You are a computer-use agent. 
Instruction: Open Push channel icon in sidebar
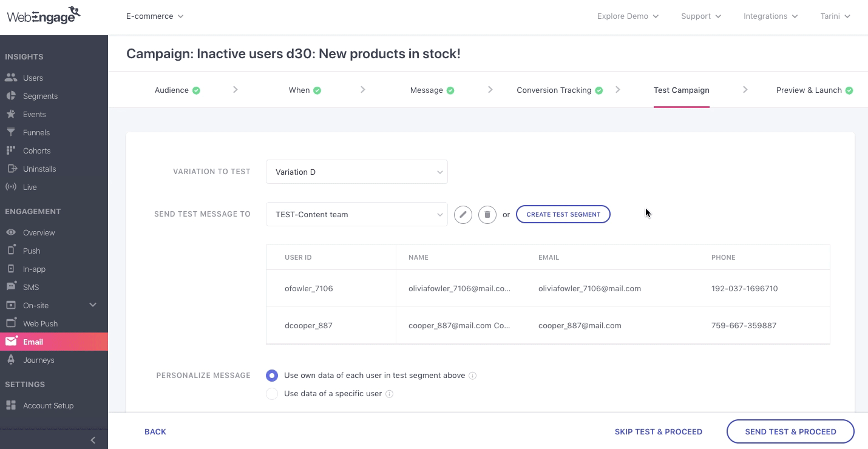(x=11, y=251)
